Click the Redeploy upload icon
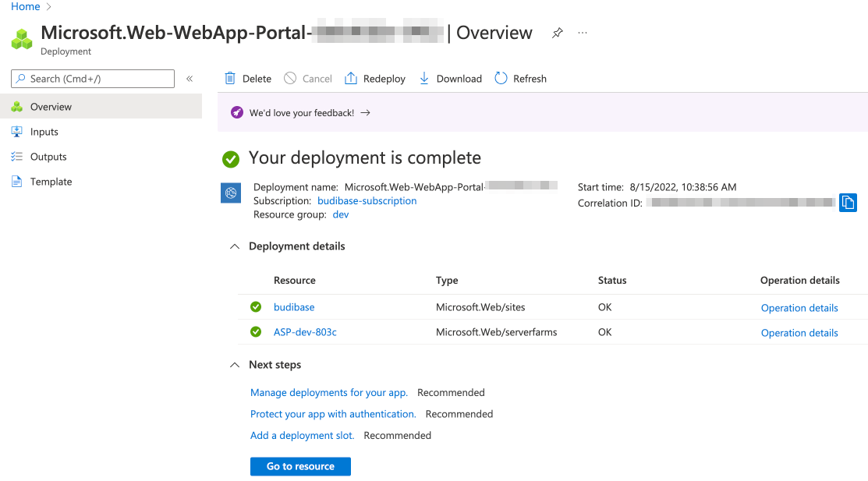868x481 pixels. pos(351,79)
